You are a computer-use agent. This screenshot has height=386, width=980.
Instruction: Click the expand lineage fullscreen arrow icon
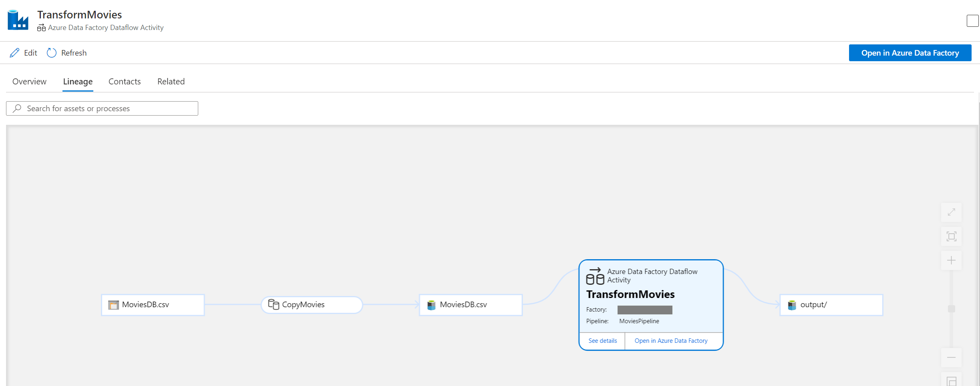click(x=952, y=212)
